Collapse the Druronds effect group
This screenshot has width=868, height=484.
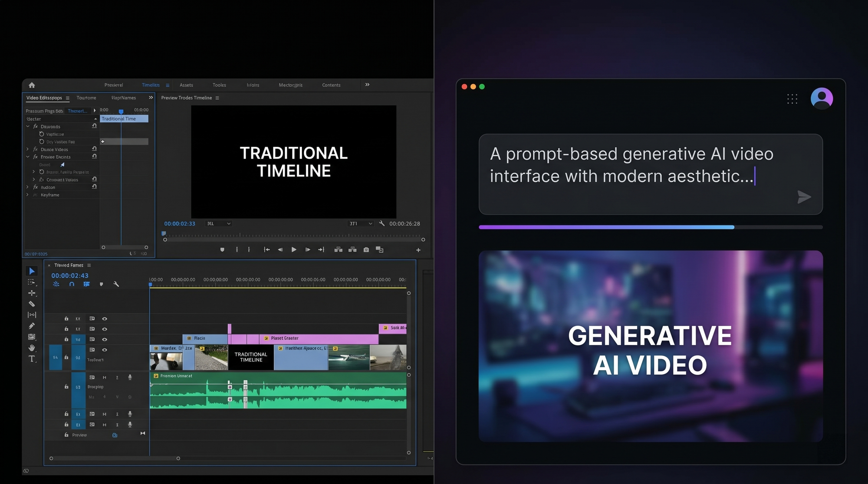coord(28,127)
